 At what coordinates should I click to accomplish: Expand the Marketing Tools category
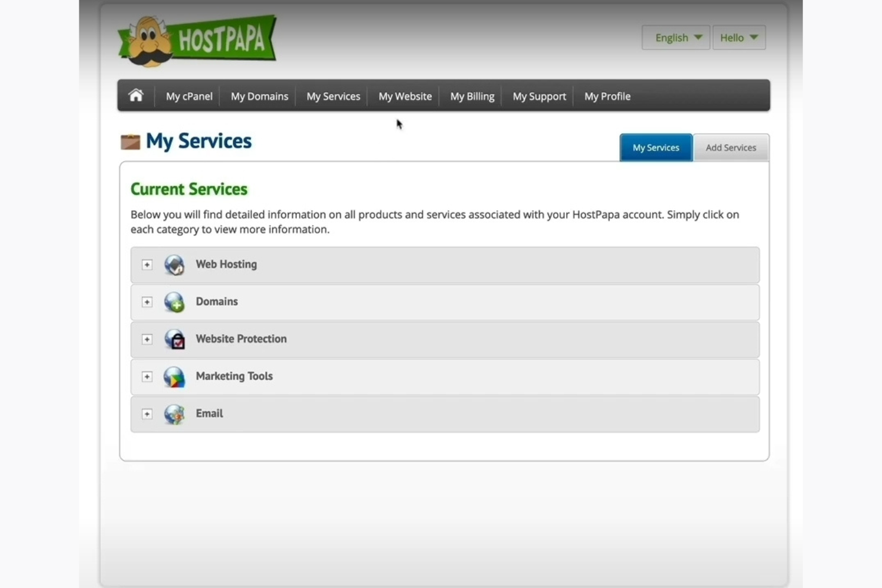147,377
